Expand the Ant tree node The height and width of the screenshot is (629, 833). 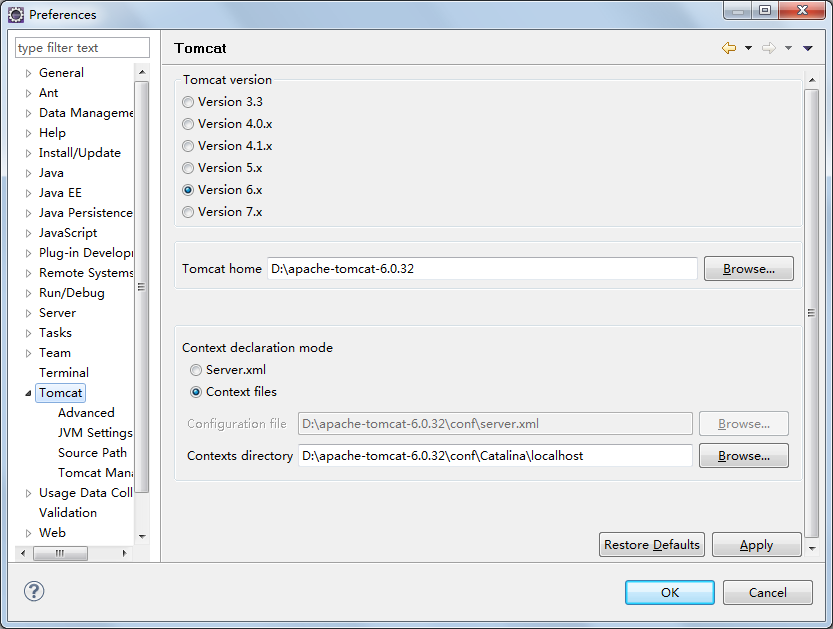pos(29,94)
